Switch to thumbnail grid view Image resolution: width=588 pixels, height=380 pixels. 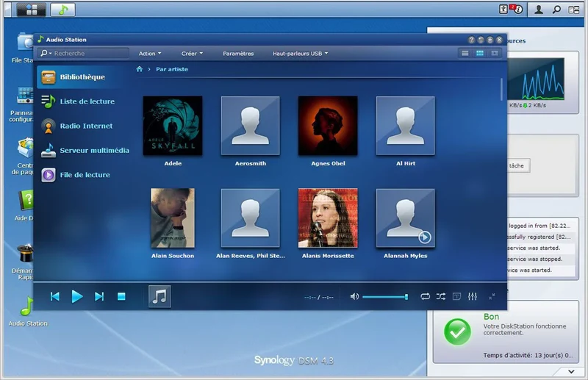480,53
